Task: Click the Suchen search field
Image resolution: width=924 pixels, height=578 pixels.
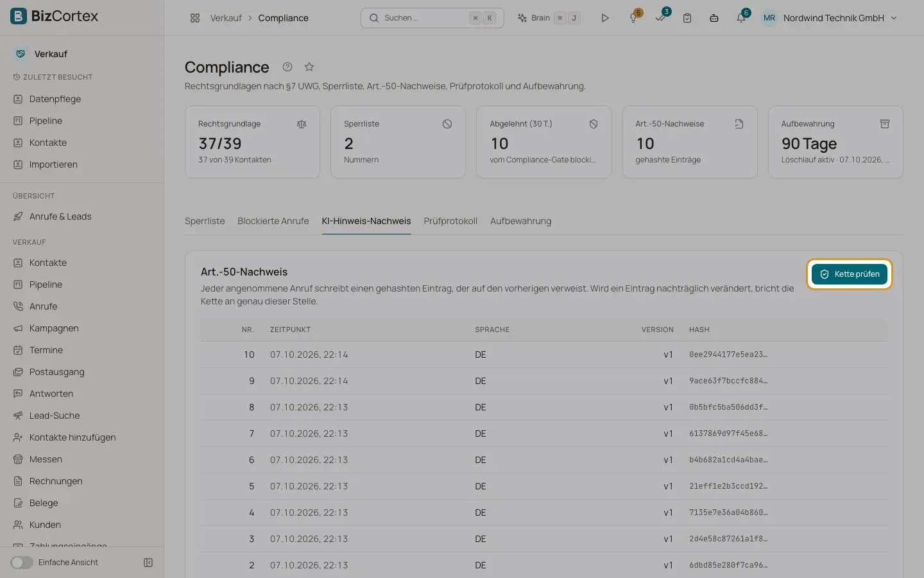Action: (x=432, y=18)
